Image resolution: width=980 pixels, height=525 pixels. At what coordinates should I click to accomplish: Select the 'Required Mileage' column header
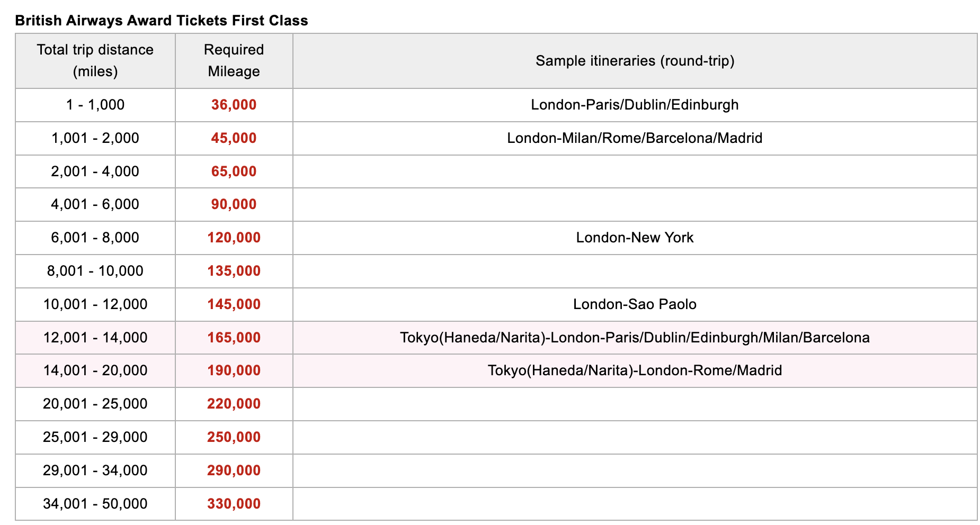234,61
